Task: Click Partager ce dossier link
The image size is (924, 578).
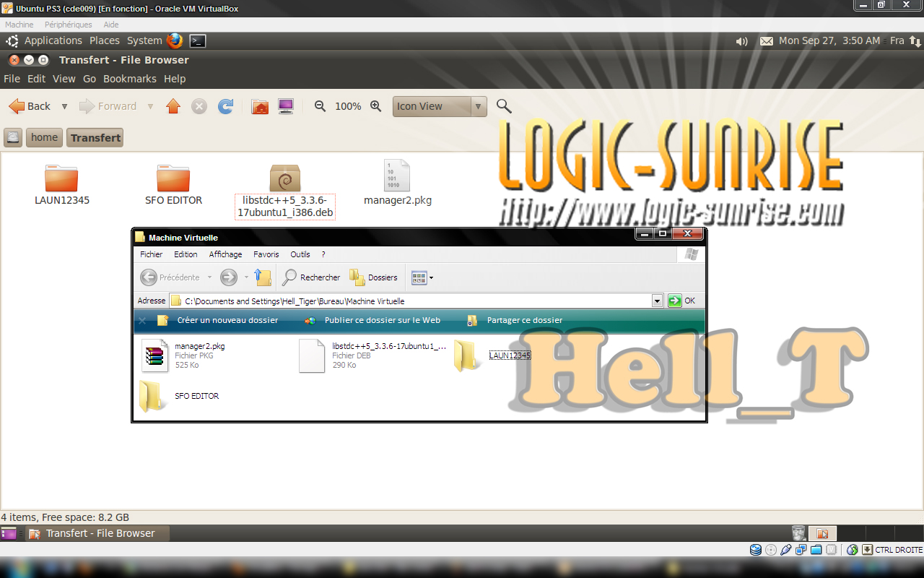Action: (525, 320)
